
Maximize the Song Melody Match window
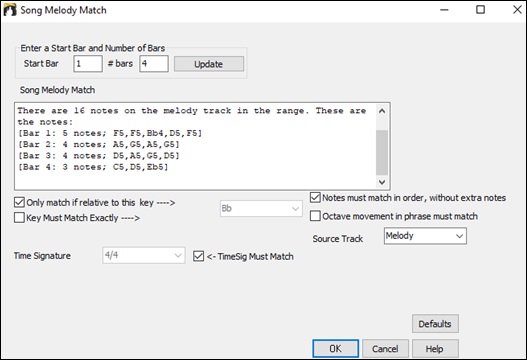(x=481, y=10)
